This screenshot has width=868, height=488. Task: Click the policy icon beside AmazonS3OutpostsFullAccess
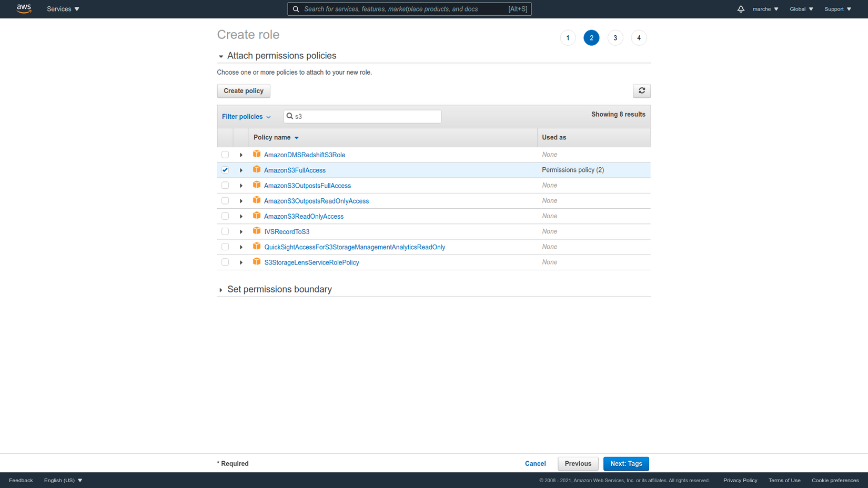257,185
